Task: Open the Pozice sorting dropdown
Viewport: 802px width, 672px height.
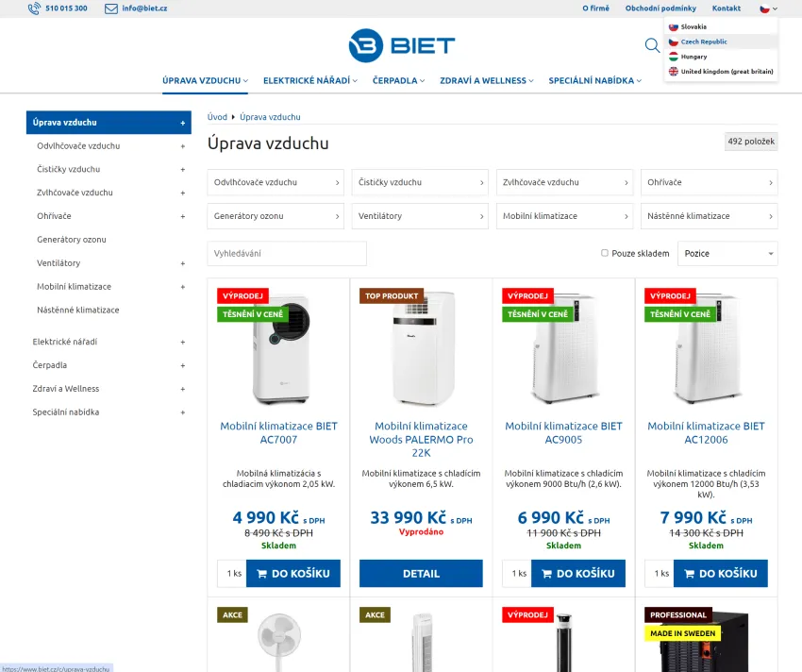Action: click(x=727, y=253)
